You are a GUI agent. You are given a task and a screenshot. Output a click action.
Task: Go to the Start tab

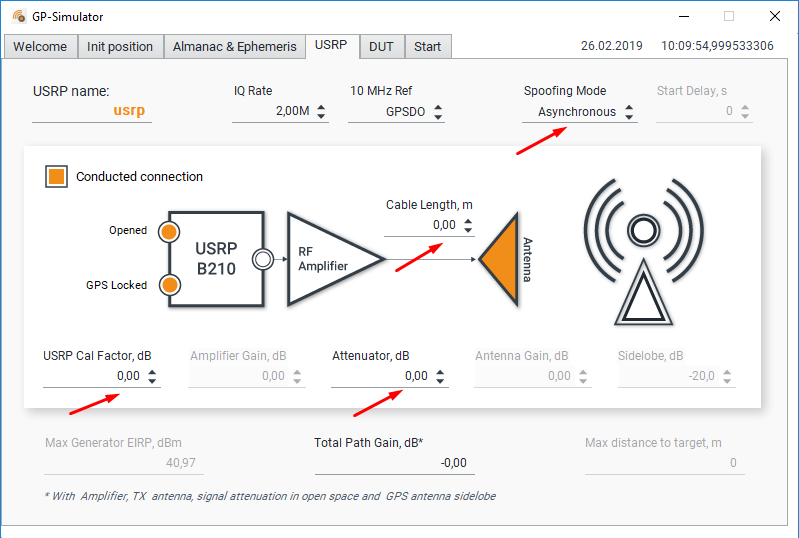coord(427,47)
